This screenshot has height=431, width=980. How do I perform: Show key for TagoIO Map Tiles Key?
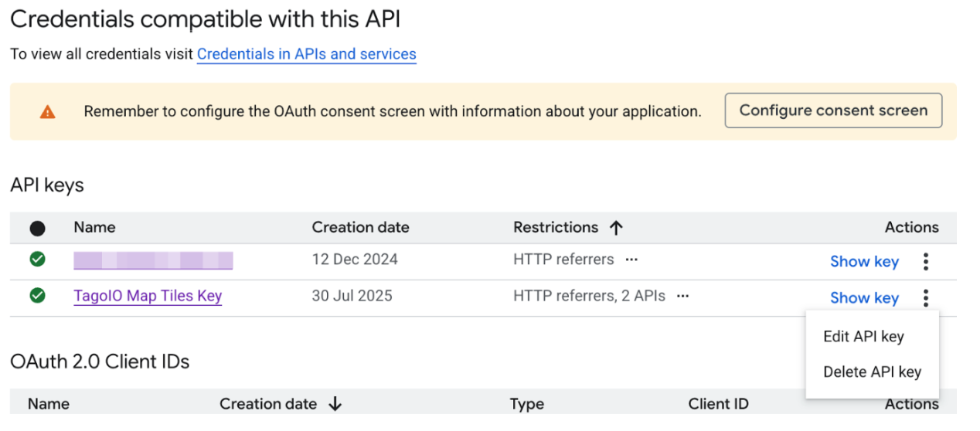[x=864, y=298]
